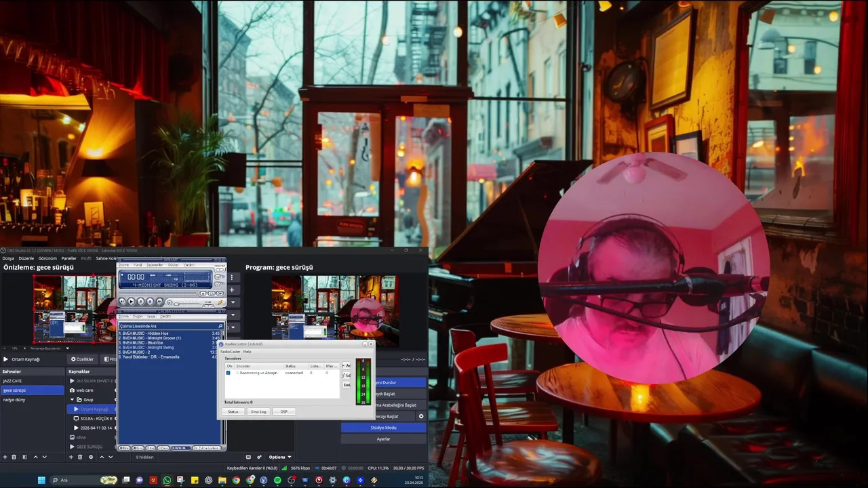Screen dimensions: 868x488
Task: Move scene up in Sahneler toolbar
Action: pyautogui.click(x=36, y=457)
